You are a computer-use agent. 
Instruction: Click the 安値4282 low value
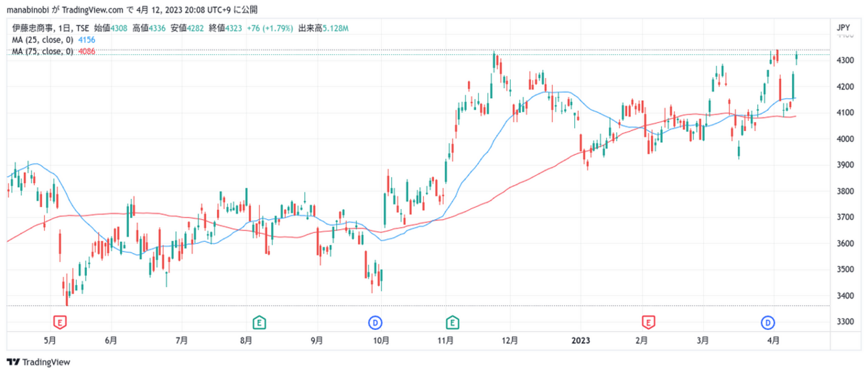[188, 28]
